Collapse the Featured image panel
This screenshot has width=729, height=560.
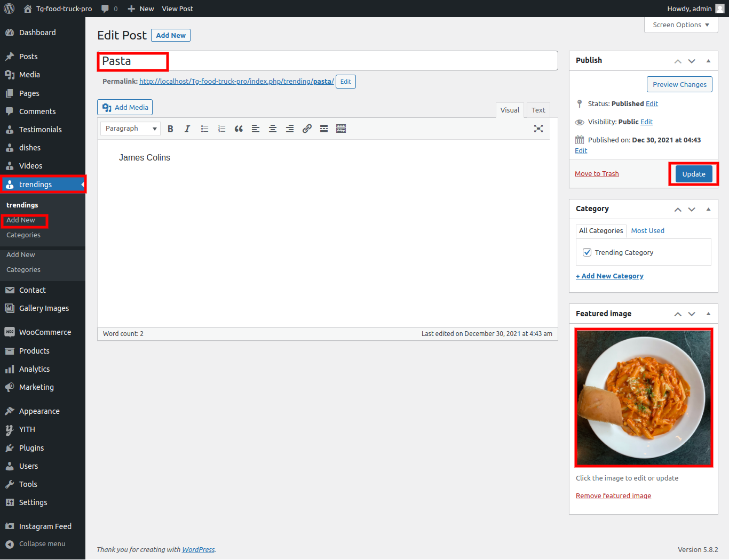point(708,314)
